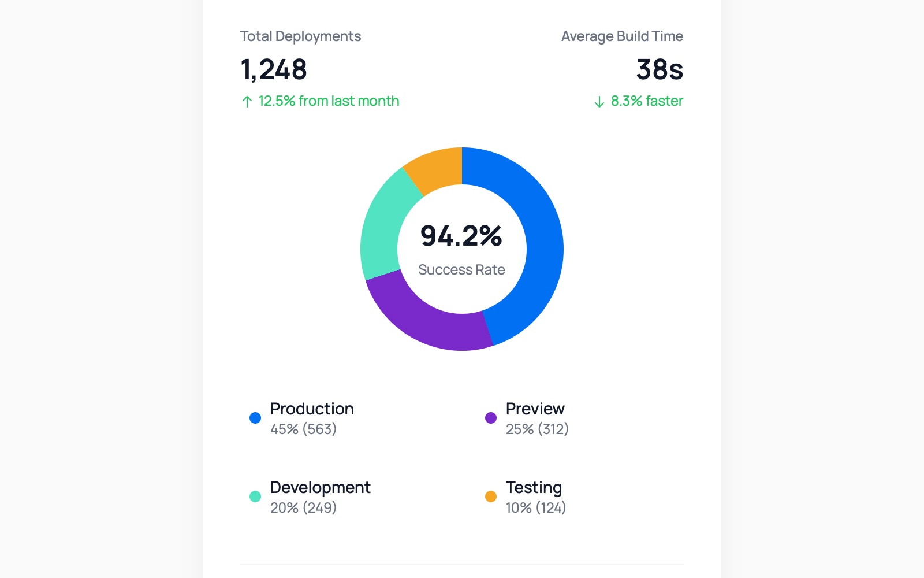Toggle visibility of the Testing category
924x578 pixels.
(533, 487)
